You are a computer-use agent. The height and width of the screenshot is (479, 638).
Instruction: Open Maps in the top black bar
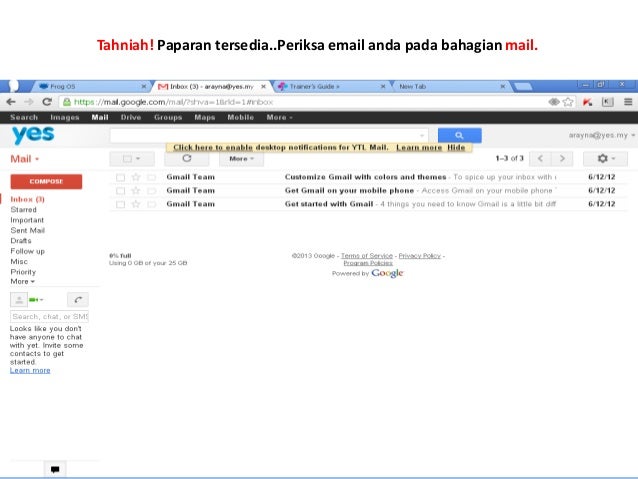tap(205, 118)
